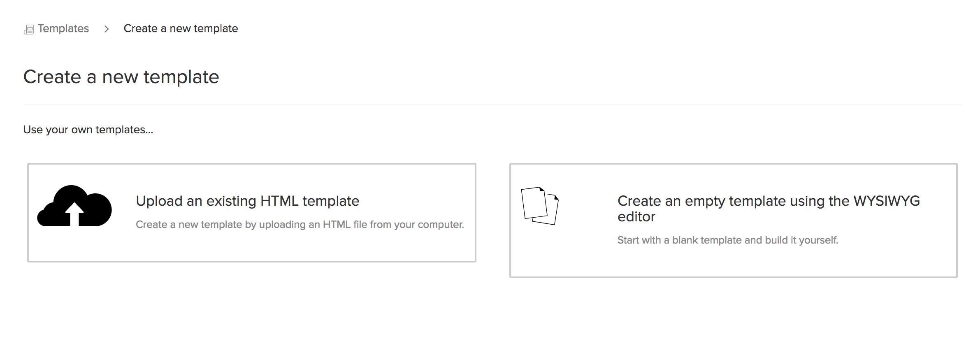Click the Create a new template page heading
Image resolution: width=980 pixels, height=353 pixels.
pos(122,77)
